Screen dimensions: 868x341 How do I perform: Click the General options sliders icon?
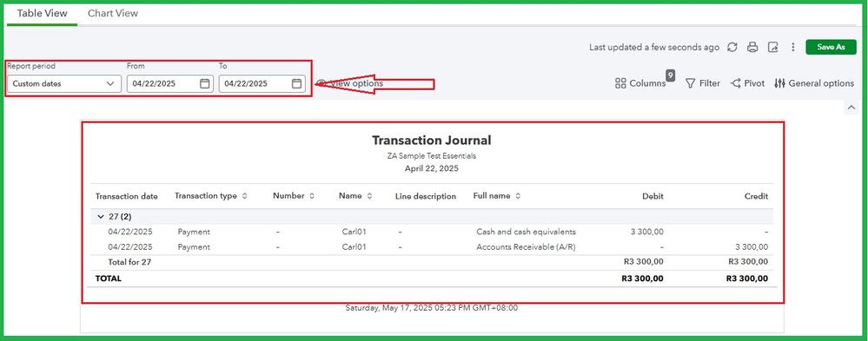[780, 83]
